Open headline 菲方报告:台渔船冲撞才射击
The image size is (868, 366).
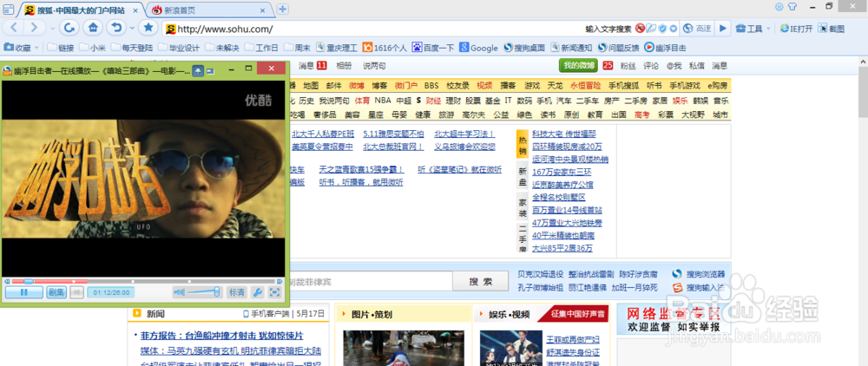click(x=222, y=336)
